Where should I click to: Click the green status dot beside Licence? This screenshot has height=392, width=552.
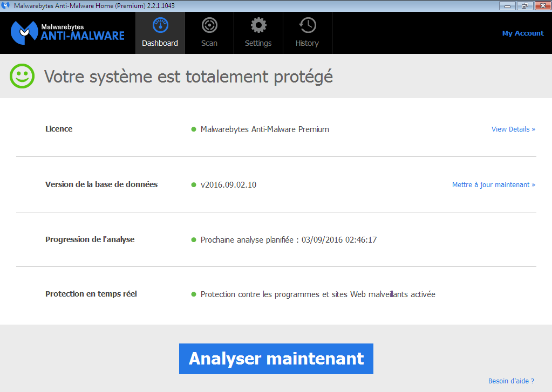click(194, 129)
